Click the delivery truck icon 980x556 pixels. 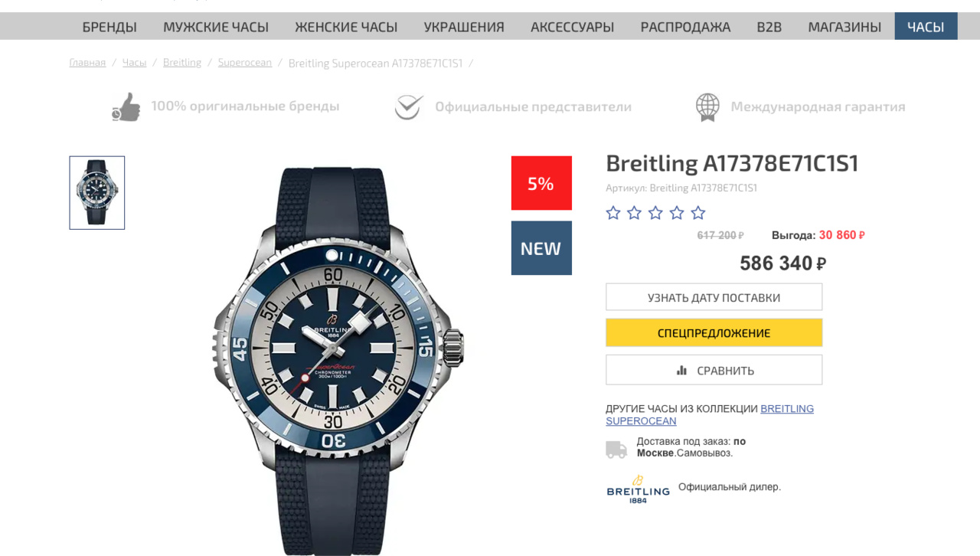[x=616, y=450]
